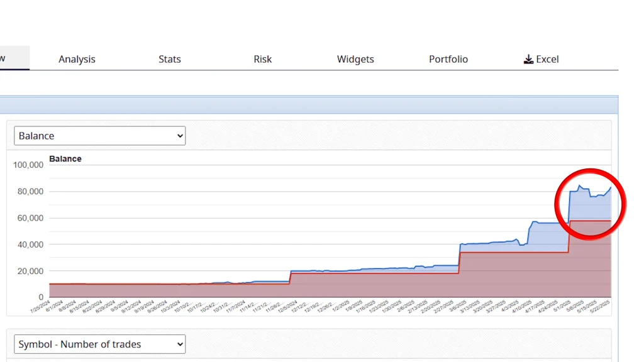Click the Excel export text link
Image resolution: width=644 pixels, height=362 pixels.
point(547,59)
